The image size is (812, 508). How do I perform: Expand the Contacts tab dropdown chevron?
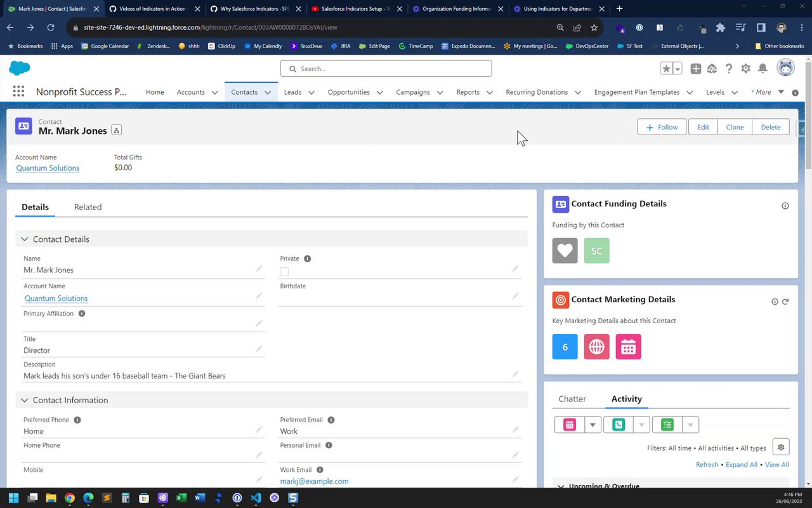[268, 92]
